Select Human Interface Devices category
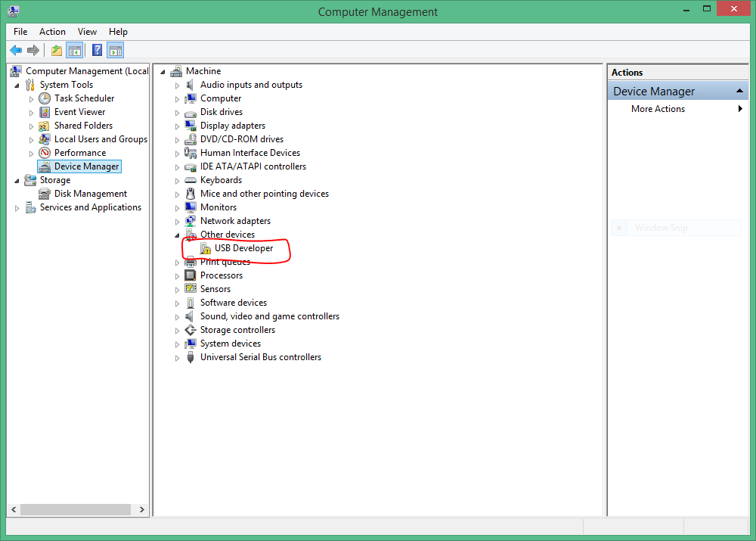The width and height of the screenshot is (756, 541). (250, 153)
